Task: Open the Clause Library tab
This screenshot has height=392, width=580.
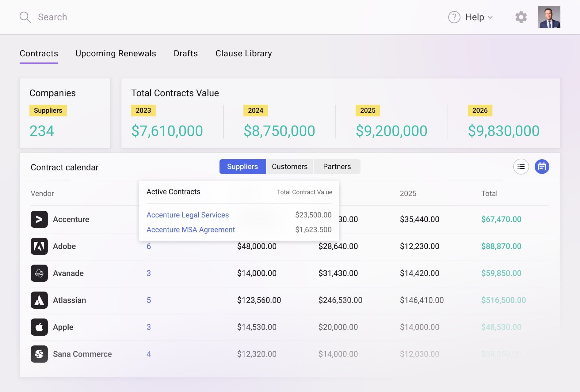Action: pos(244,54)
